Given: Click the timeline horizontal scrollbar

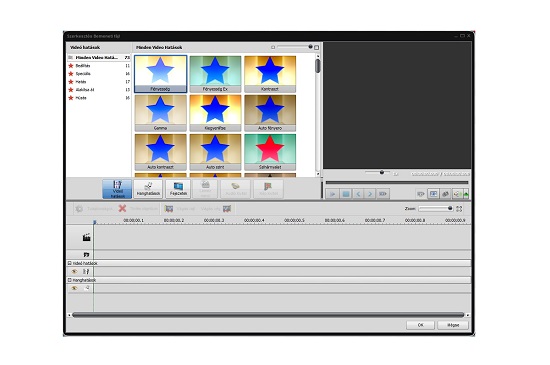Looking at the screenshot, I should pyautogui.click(x=268, y=315).
